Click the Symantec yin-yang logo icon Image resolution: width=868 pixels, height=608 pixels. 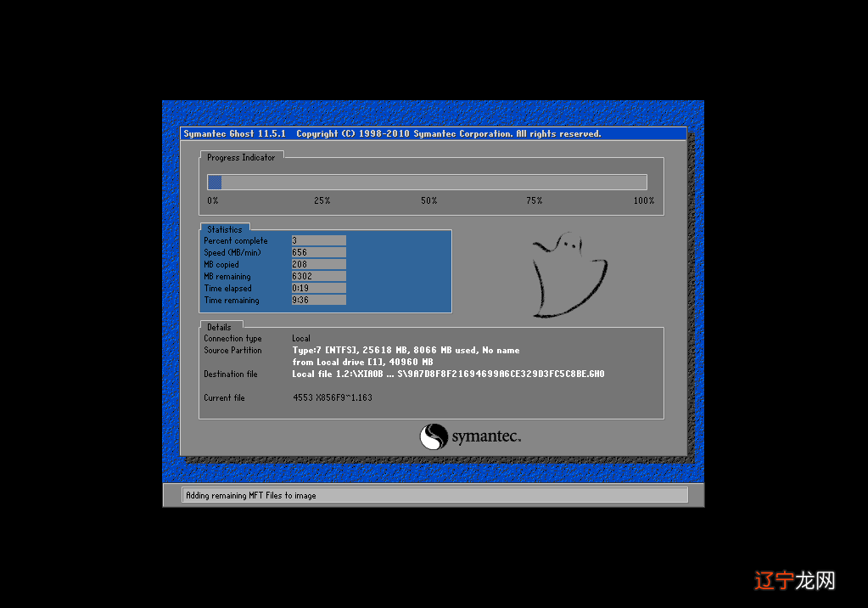(434, 436)
